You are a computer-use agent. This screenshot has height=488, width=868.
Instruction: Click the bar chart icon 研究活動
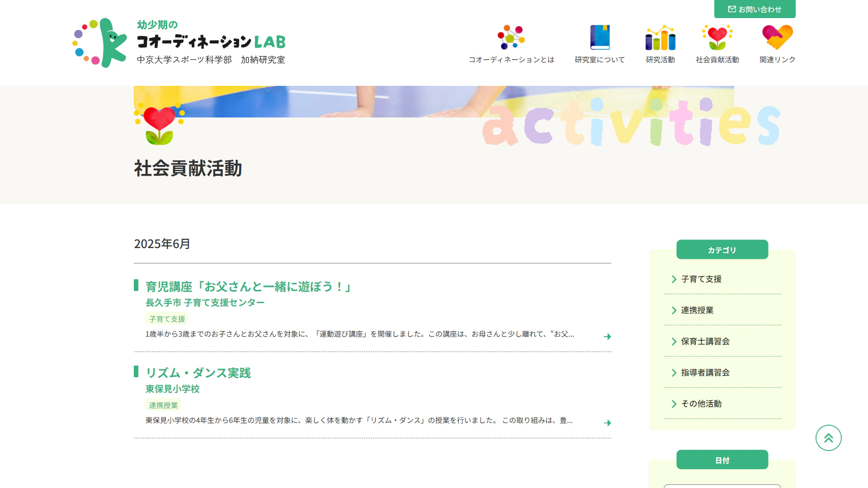[x=660, y=38]
